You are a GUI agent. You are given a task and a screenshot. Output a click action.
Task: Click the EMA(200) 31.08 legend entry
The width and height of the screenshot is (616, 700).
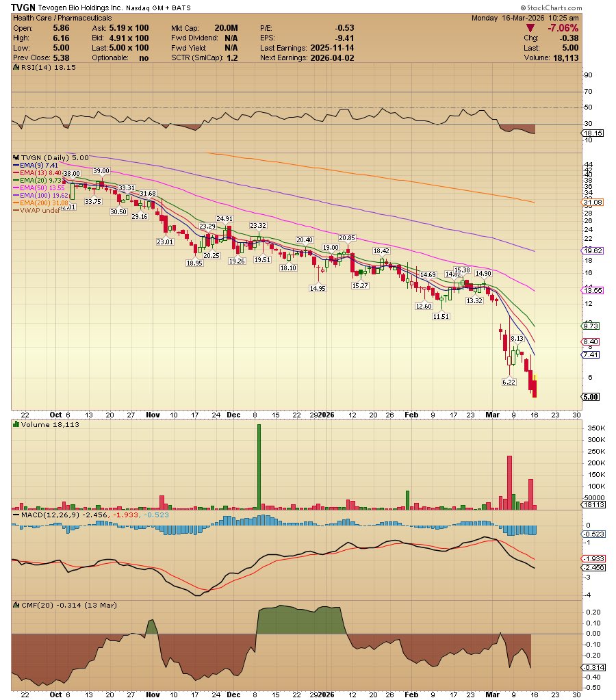(x=41, y=203)
